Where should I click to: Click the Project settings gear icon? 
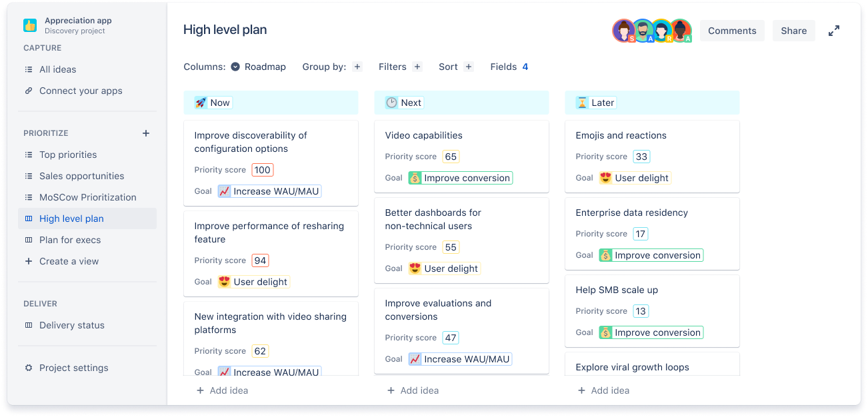click(29, 368)
